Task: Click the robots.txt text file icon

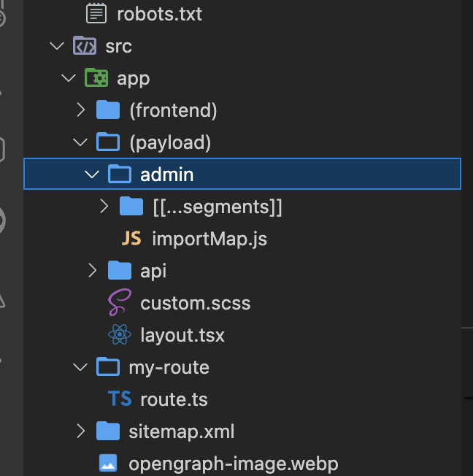Action: (x=96, y=13)
